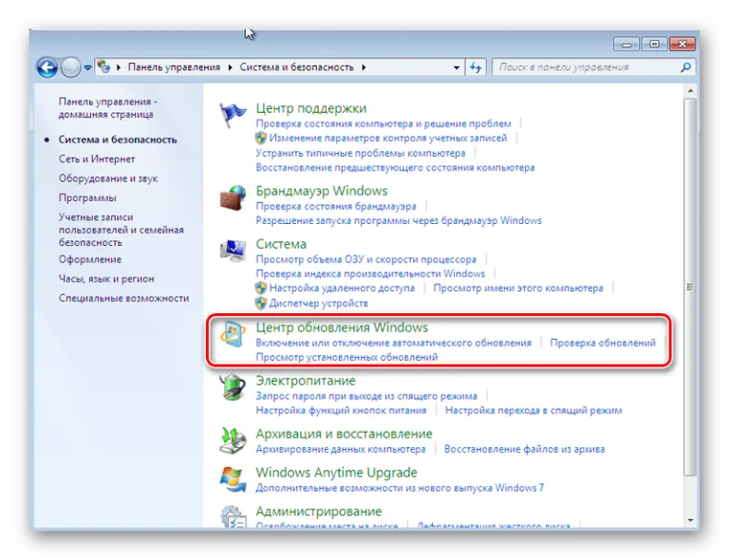Click the Панель управления breadcrumb
Viewport: 729px width, 560px height.
[x=174, y=67]
